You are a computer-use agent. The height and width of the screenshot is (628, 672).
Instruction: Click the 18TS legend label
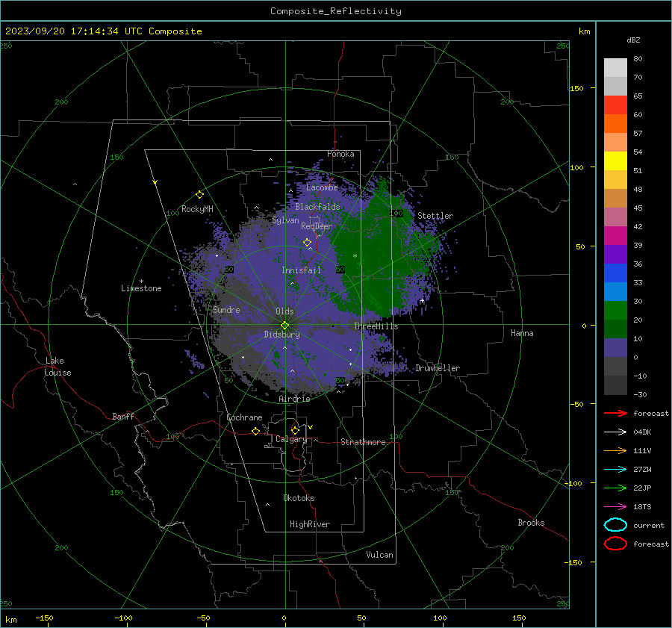pos(642,507)
